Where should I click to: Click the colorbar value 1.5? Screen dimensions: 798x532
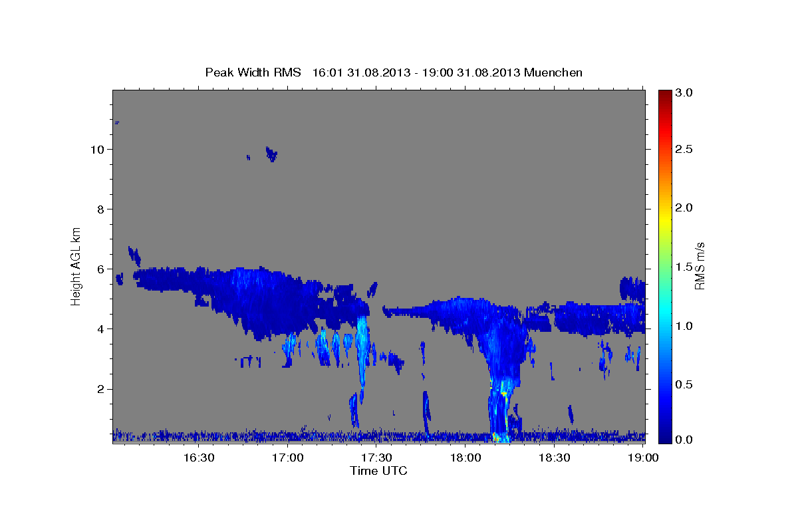pos(685,267)
